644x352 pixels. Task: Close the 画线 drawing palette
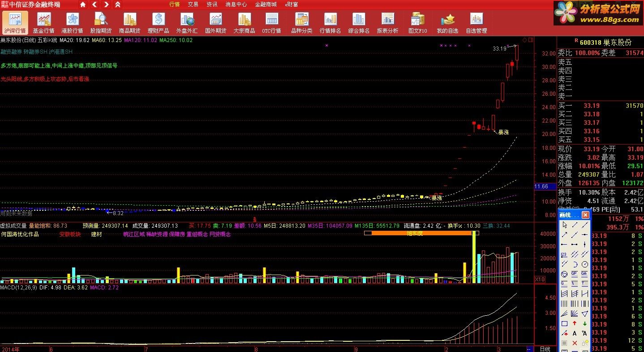pos(585,215)
